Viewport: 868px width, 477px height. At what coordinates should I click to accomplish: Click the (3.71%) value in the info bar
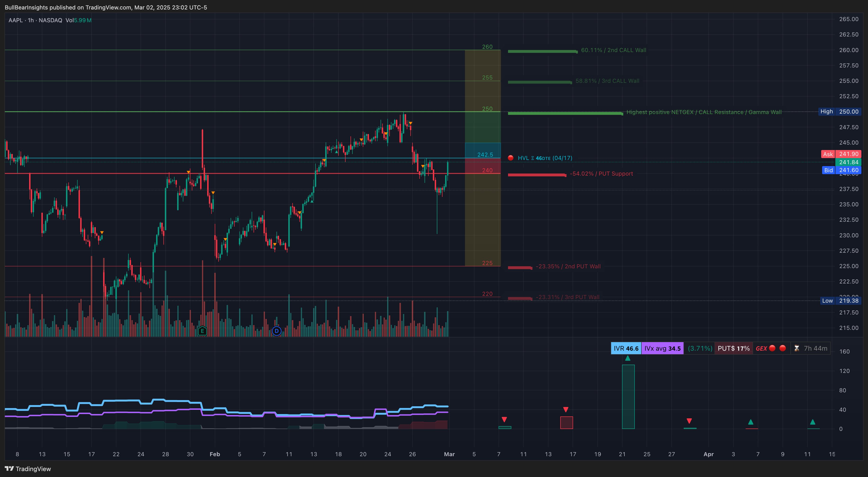[700, 348]
